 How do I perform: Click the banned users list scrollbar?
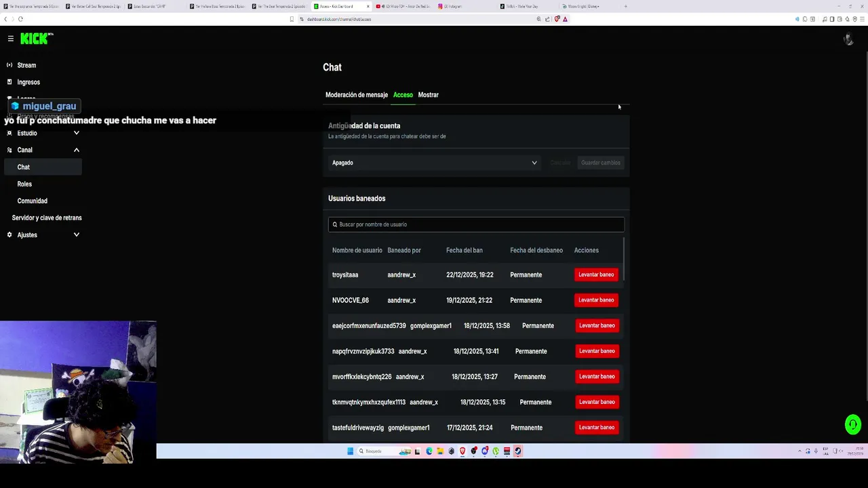pyautogui.click(x=623, y=258)
